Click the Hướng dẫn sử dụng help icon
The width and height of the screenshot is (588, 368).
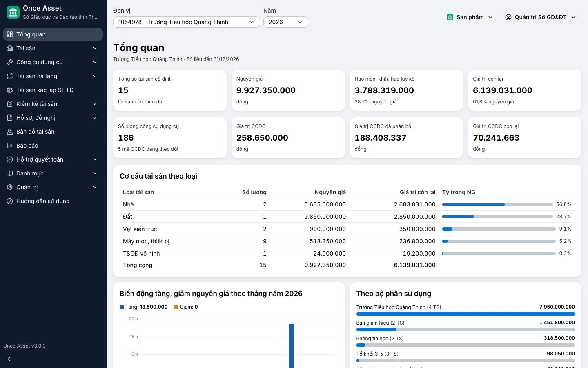pos(10,201)
